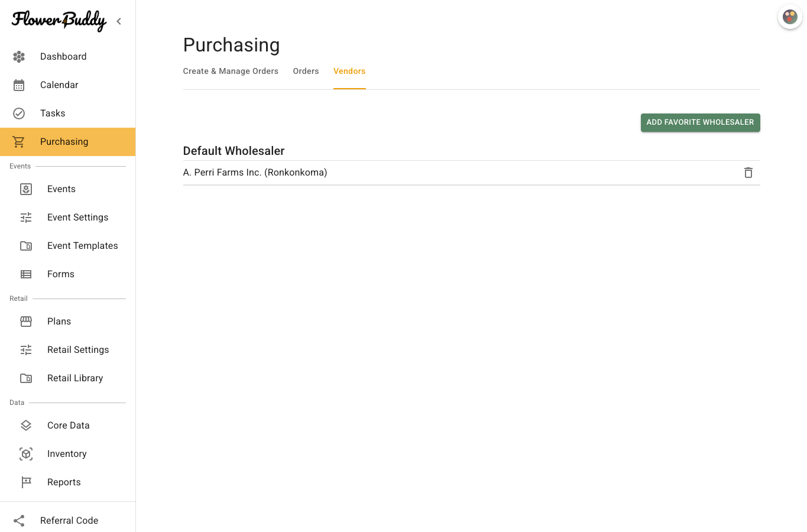Click the Retail Library folder icon
The width and height of the screenshot is (807, 532).
click(x=26, y=378)
